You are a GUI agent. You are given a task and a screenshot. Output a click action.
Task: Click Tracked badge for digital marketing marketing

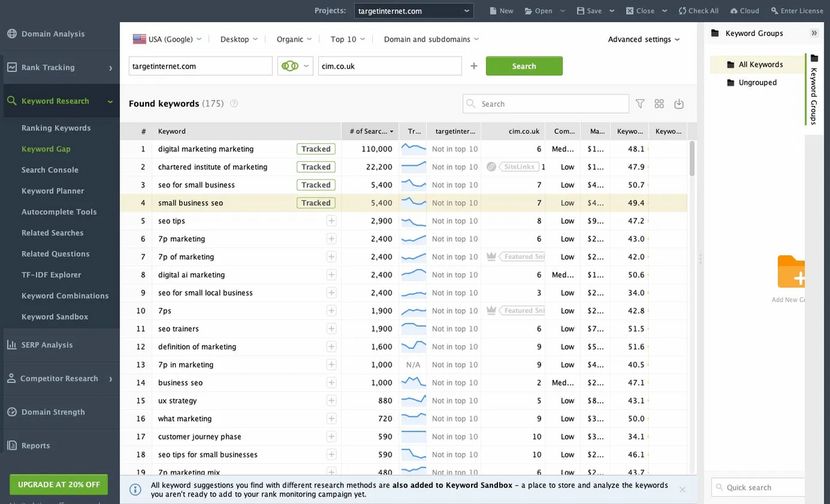coord(316,149)
